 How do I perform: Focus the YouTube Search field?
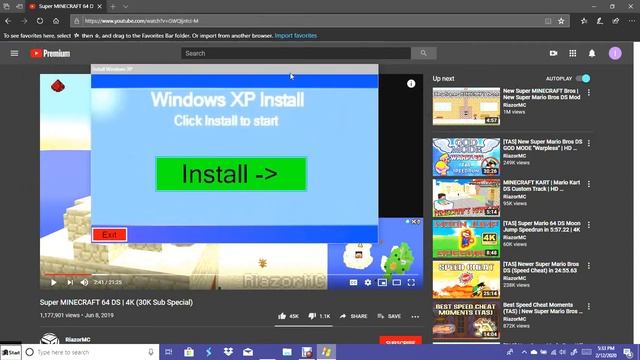coord(296,53)
